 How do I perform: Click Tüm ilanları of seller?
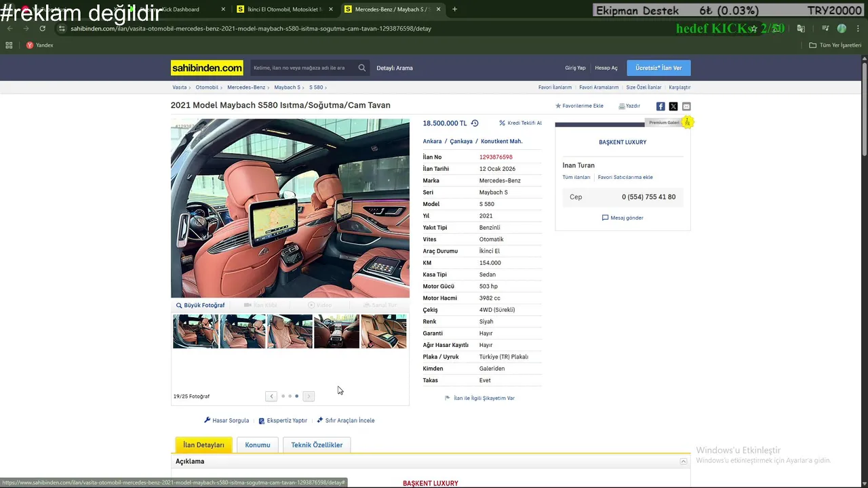[x=576, y=178]
